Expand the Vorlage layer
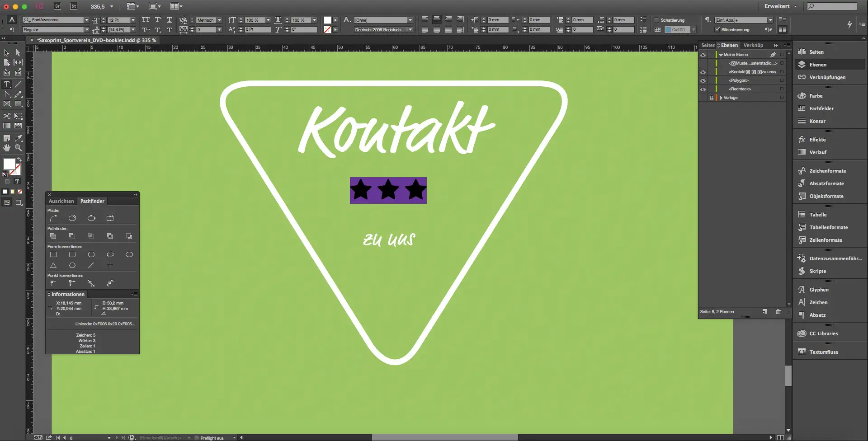Image resolution: width=868 pixels, height=441 pixels. 721,98
